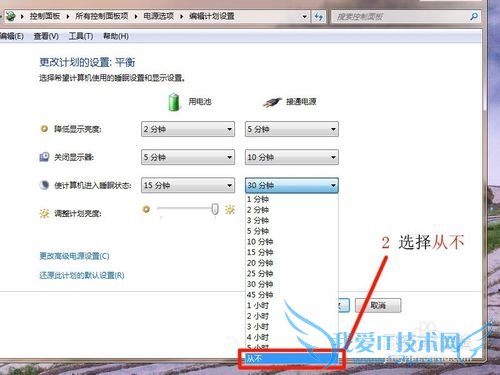
Task: Select 25 分钟 in the dropdown list
Action: [x=292, y=274]
